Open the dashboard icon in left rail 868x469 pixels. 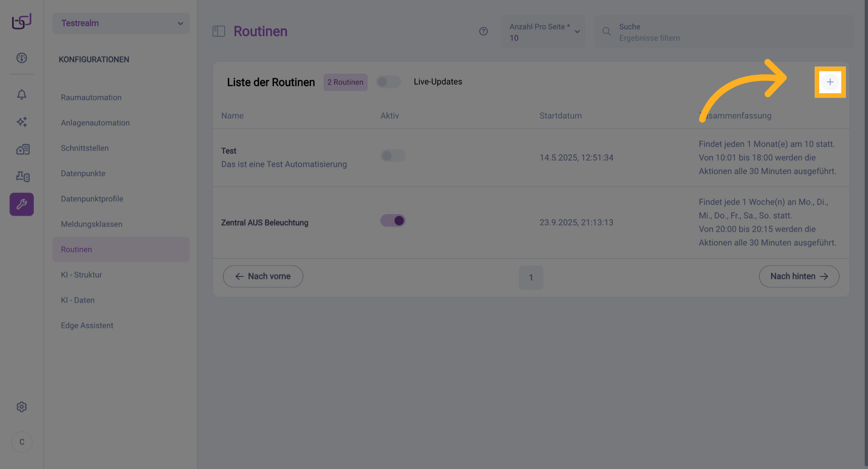(22, 58)
